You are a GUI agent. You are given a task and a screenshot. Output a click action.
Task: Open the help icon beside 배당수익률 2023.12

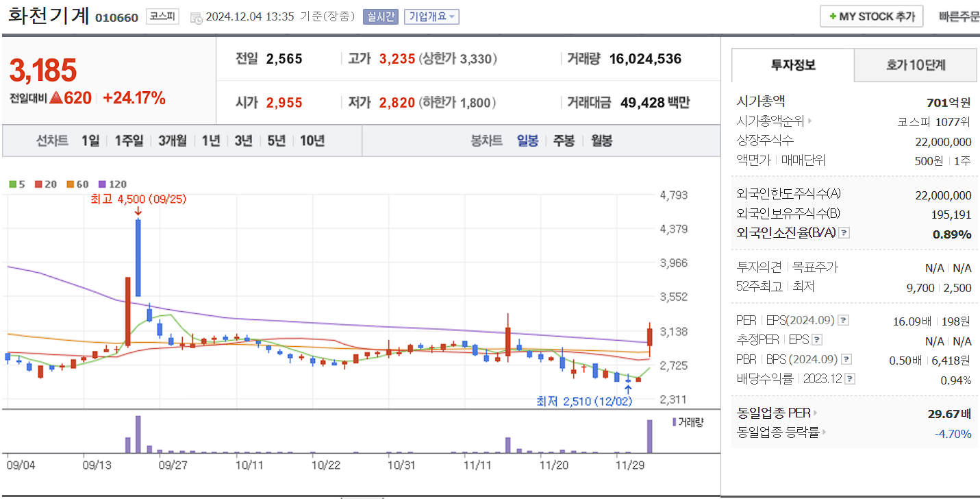point(850,378)
